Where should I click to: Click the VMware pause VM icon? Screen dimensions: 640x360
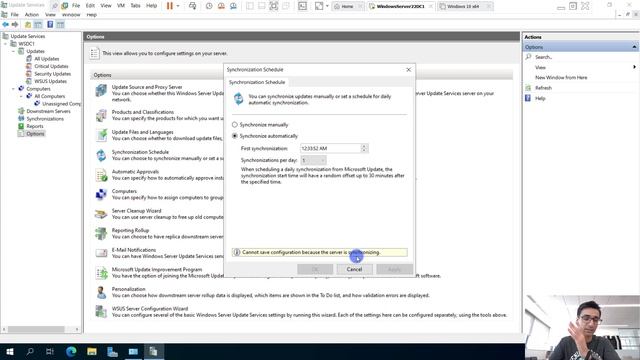pyautogui.click(x=170, y=6)
